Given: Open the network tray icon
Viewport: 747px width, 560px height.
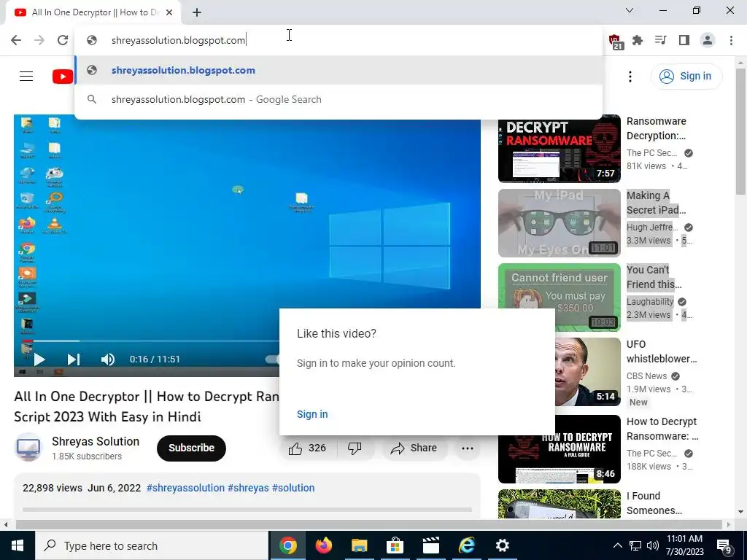Looking at the screenshot, I should click(635, 545).
